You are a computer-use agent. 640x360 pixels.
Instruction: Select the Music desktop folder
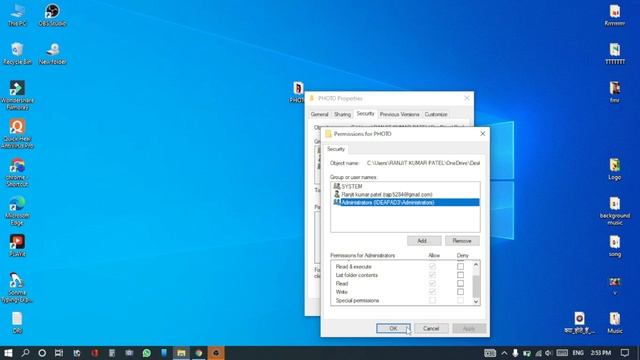click(x=615, y=323)
